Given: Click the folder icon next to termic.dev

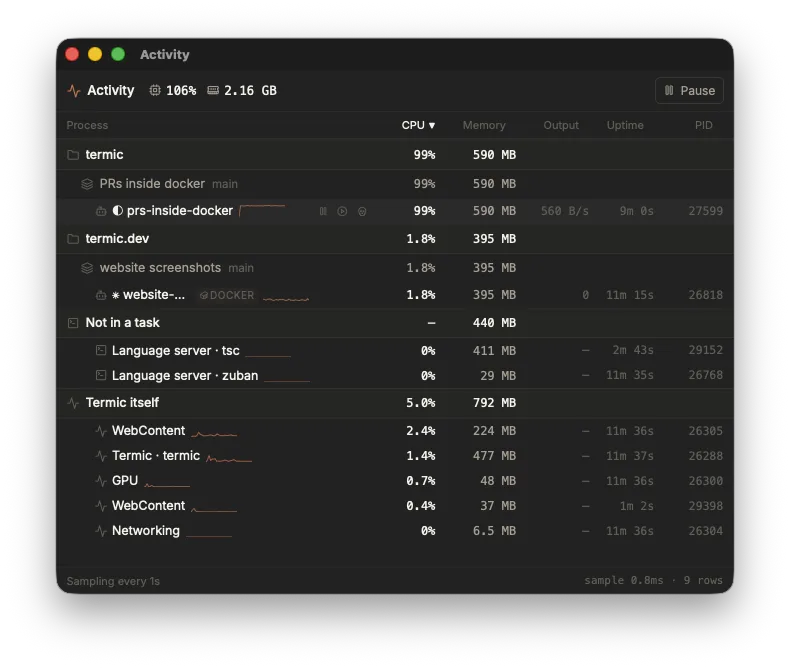Looking at the screenshot, I should coord(73,239).
